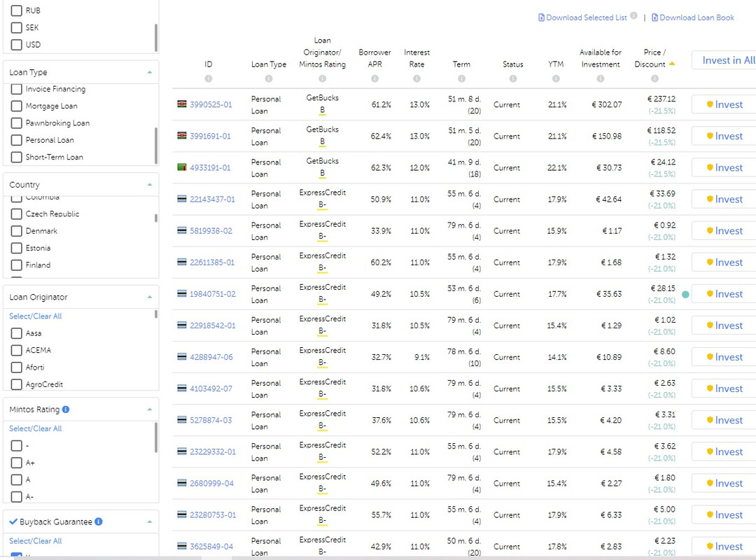
Task: Check the Personal Loan type filter
Action: 16,140
